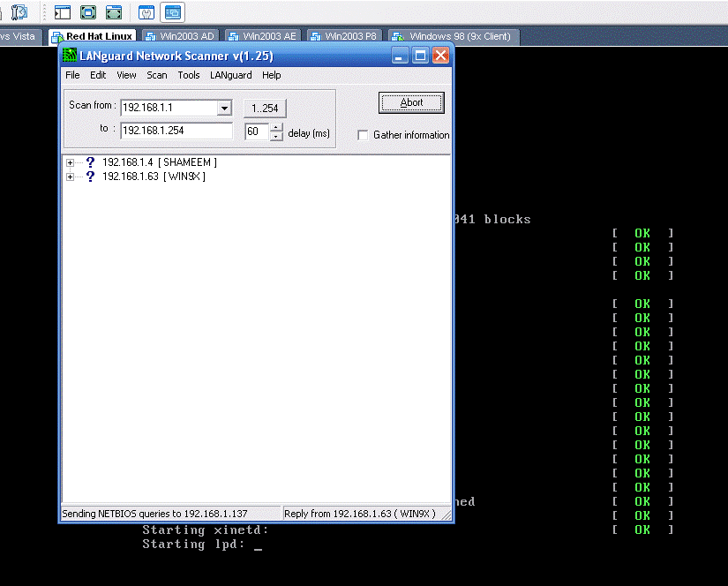
Task: Open the Help menu
Action: click(x=271, y=75)
